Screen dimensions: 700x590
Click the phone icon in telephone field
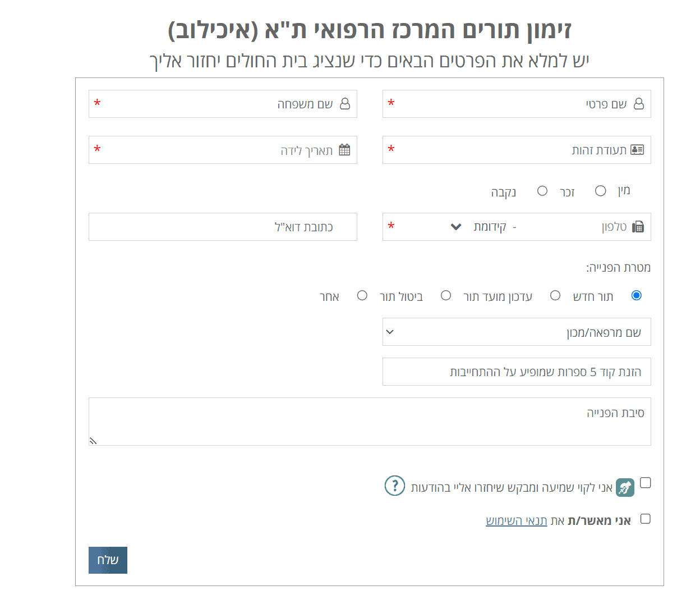click(638, 227)
